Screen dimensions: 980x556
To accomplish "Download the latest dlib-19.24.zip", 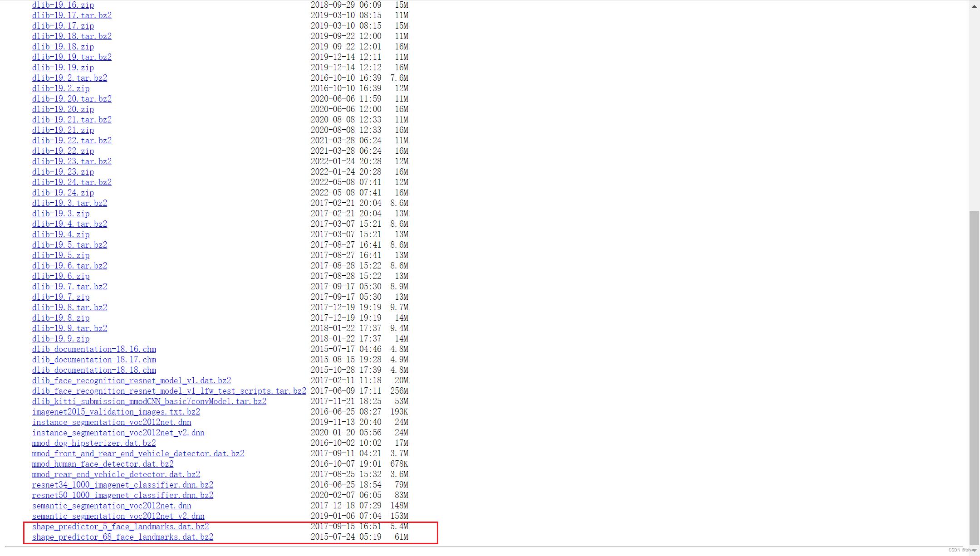I will [x=63, y=193].
